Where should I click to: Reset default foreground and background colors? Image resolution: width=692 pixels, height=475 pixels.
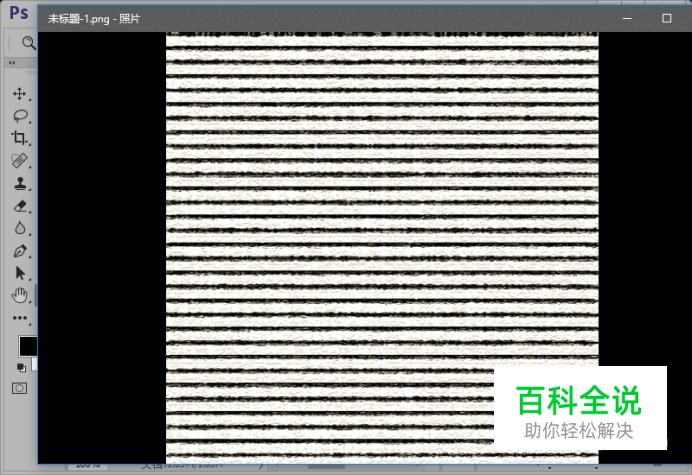[x=21, y=367]
